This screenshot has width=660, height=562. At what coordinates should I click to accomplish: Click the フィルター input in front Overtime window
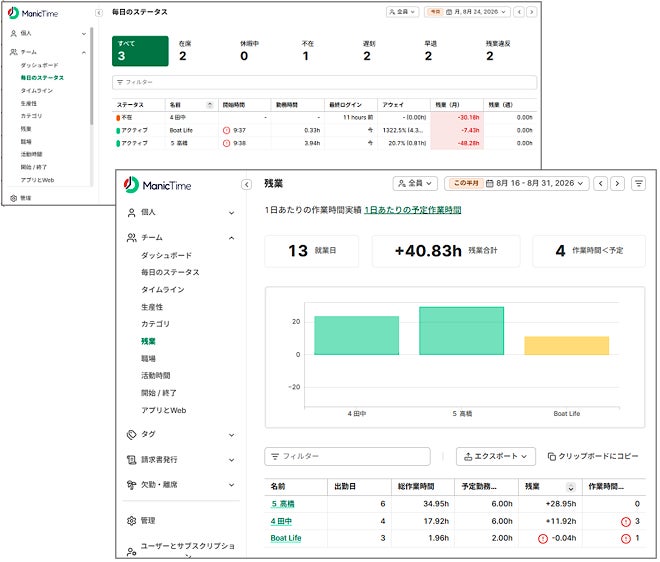tap(347, 456)
